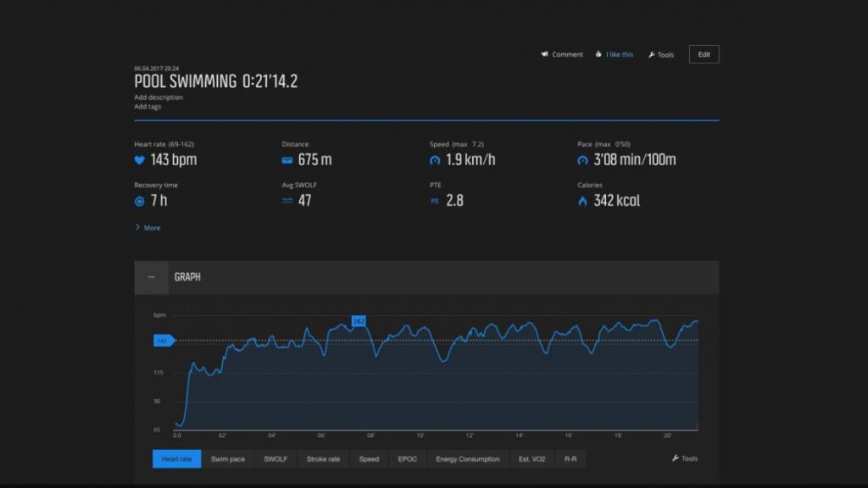Click the Add tags link

(x=146, y=107)
